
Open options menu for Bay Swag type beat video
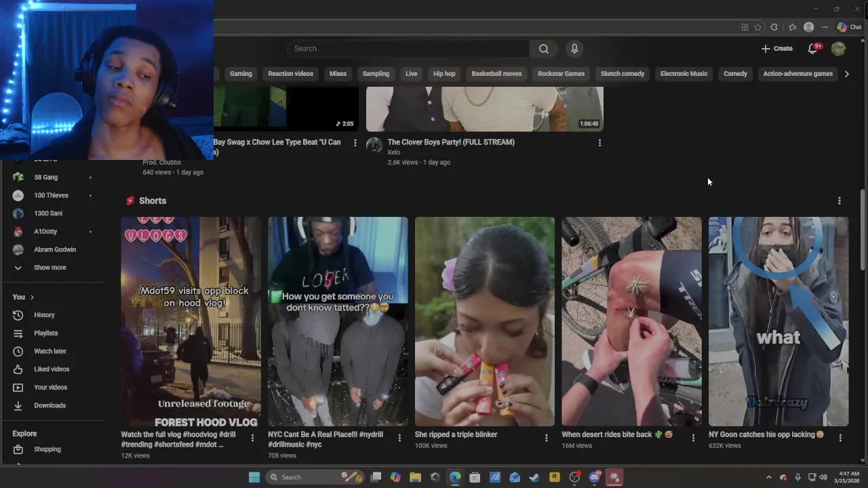coord(355,143)
